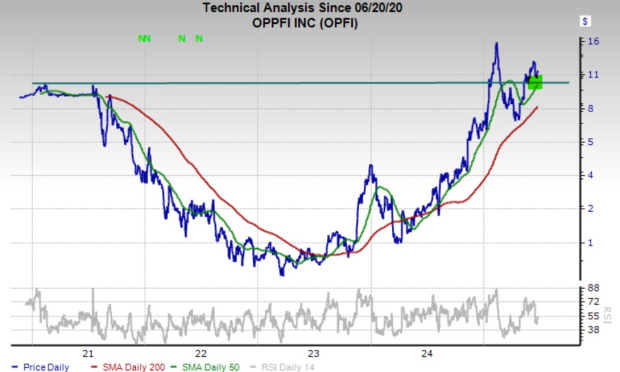Screen dimensions: 620x372
Task: Click the 55 RSI axis label
Action: point(594,316)
